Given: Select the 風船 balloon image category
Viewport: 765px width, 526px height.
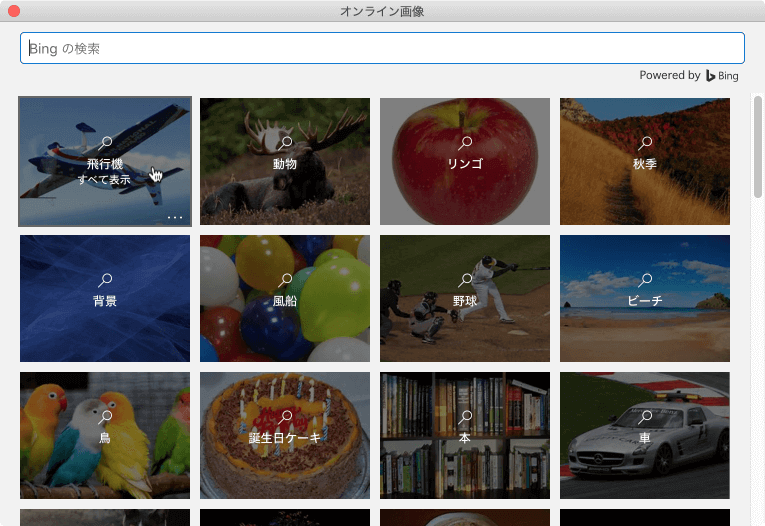Looking at the screenshot, I should [285, 299].
